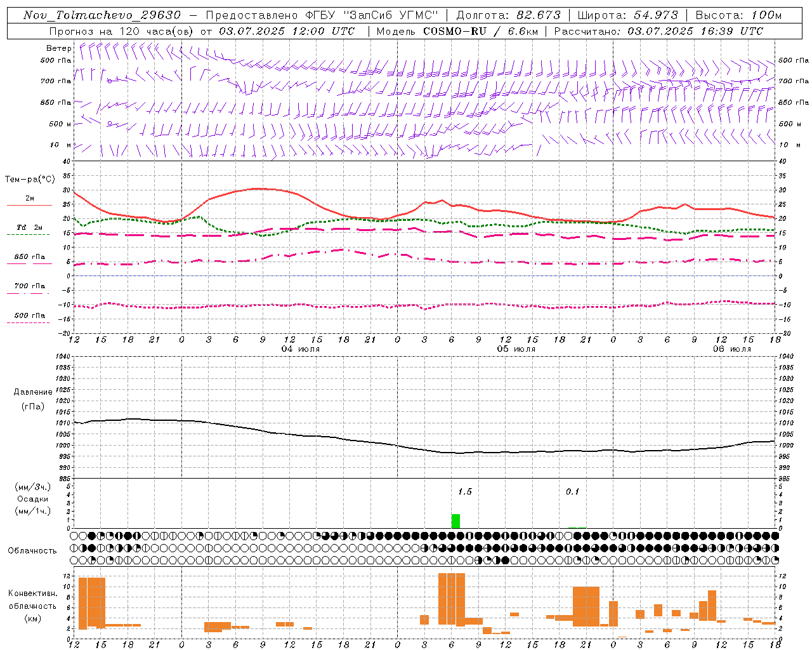Click the 0.1 precipitation value
812x650 pixels.
click(573, 491)
